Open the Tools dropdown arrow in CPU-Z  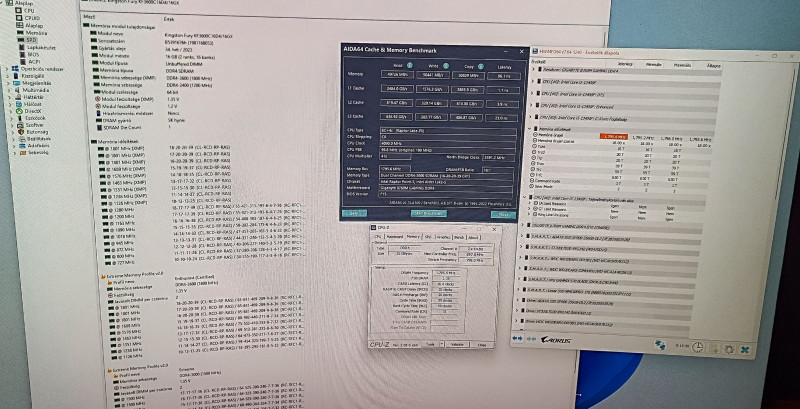coord(442,344)
